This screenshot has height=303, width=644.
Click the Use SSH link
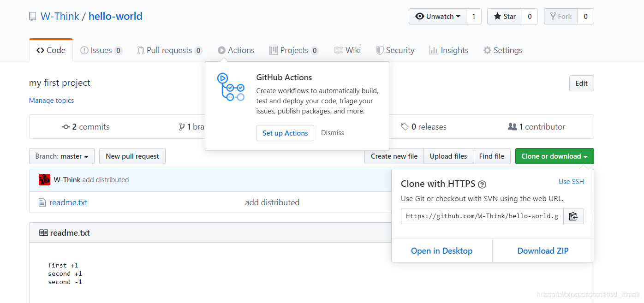571,182
